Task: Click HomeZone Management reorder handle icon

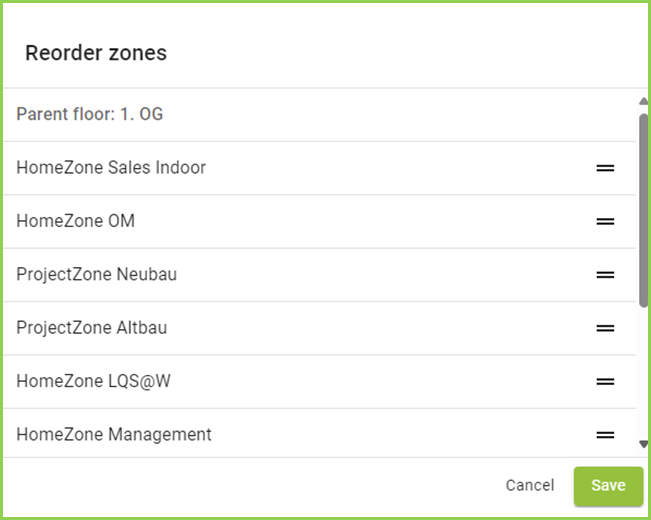Action: point(605,434)
